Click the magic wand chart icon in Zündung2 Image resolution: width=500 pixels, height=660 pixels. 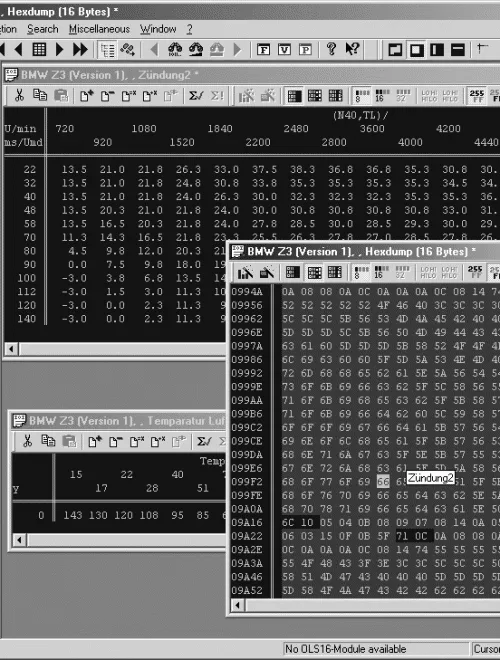point(246,96)
